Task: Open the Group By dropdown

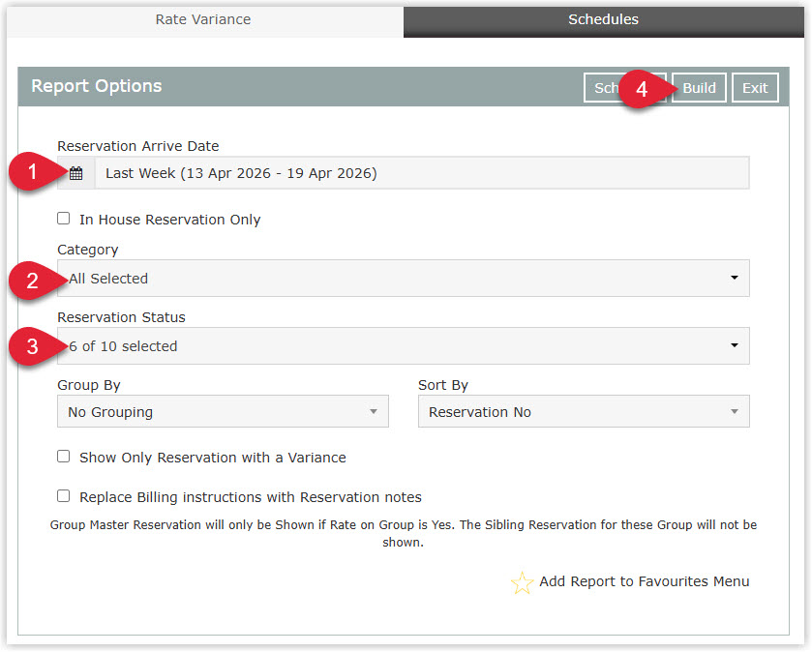Action: coord(223,412)
